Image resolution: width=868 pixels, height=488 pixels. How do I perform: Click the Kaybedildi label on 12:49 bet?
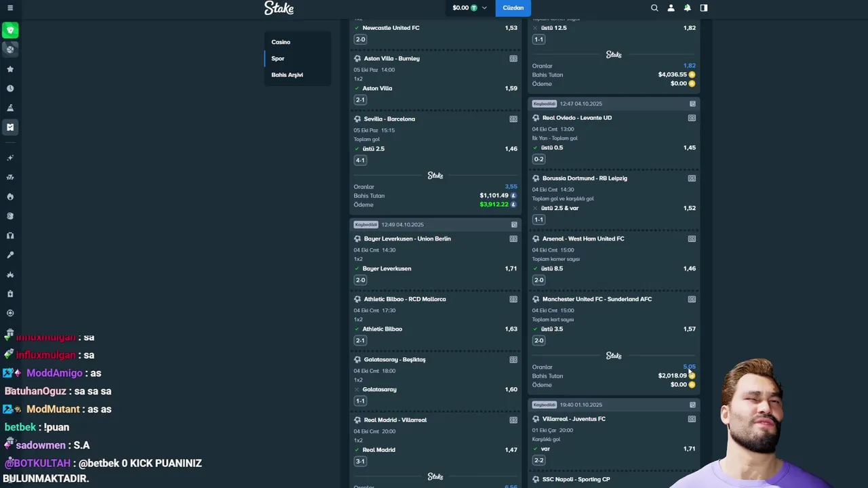(366, 224)
